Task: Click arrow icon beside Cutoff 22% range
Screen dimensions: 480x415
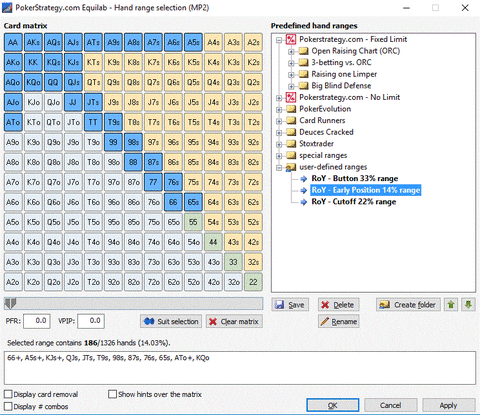Action: pos(303,202)
